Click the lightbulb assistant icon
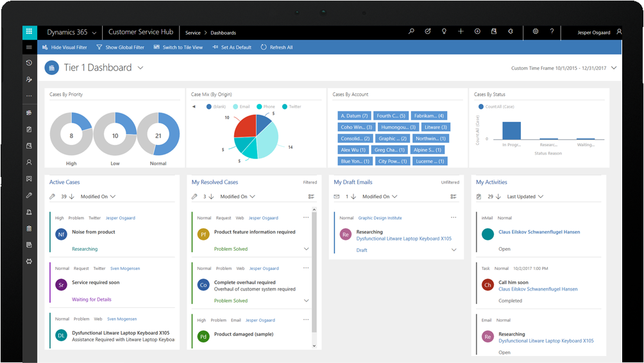 click(444, 31)
